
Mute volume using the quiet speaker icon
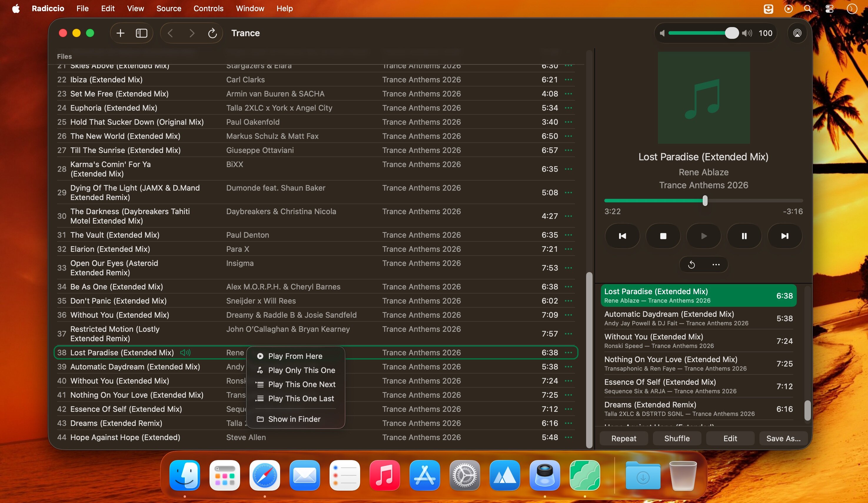pos(662,33)
